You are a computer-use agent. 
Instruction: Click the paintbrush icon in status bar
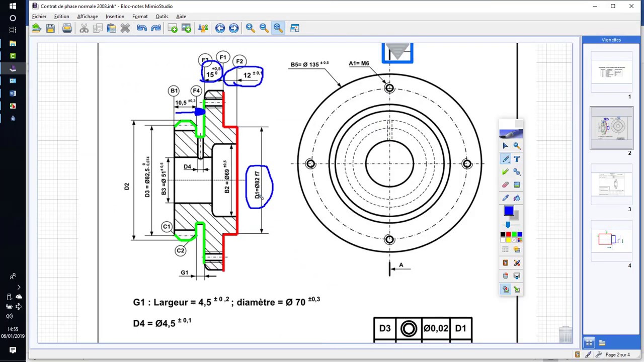point(588,355)
